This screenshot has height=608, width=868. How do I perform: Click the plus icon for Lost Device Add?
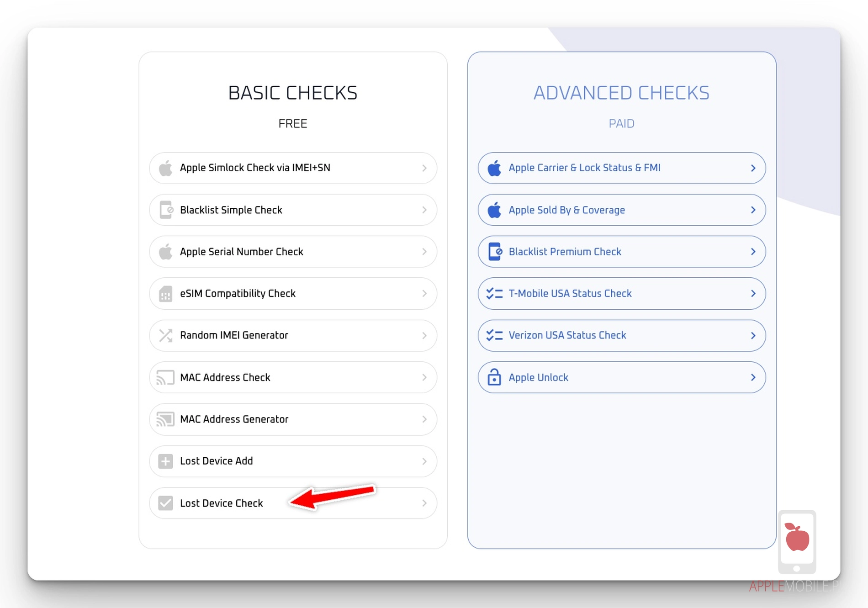pos(166,461)
